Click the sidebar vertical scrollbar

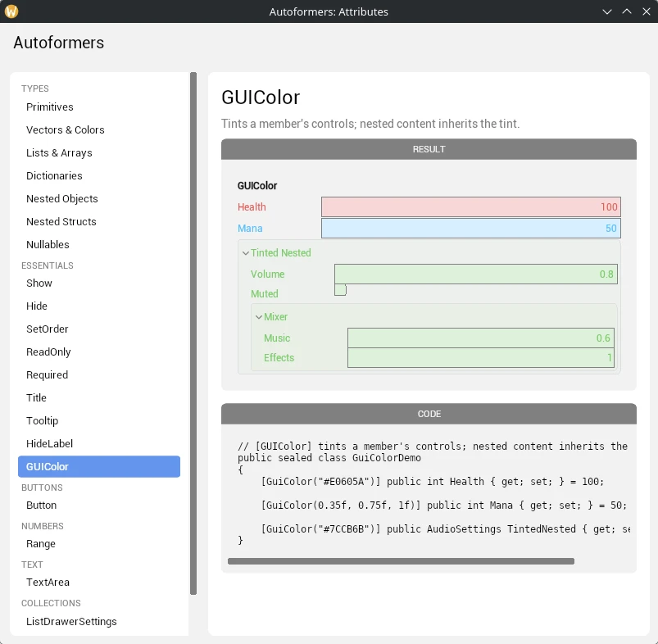point(193,333)
